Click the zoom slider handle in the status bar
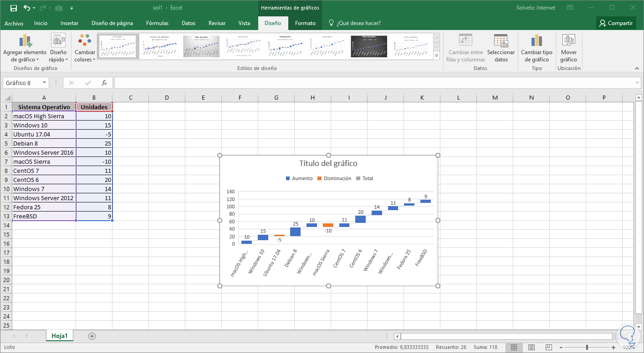Viewport: 644px width, 353px height. (x=587, y=348)
